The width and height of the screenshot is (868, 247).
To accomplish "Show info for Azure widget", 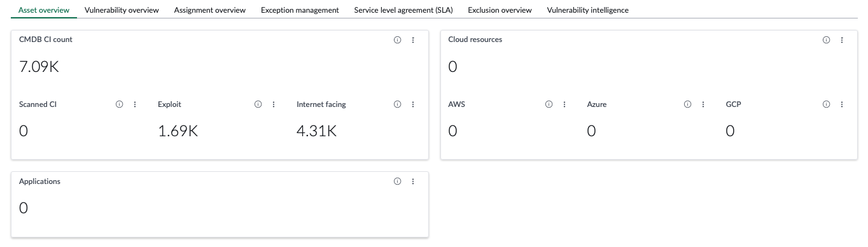I will pos(687,104).
